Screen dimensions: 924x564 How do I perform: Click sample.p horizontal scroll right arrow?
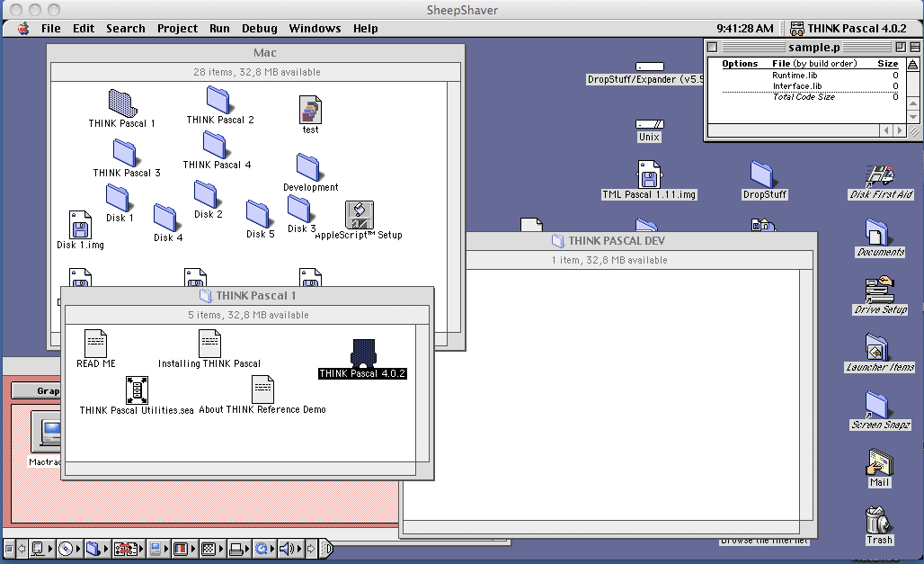coord(899,130)
